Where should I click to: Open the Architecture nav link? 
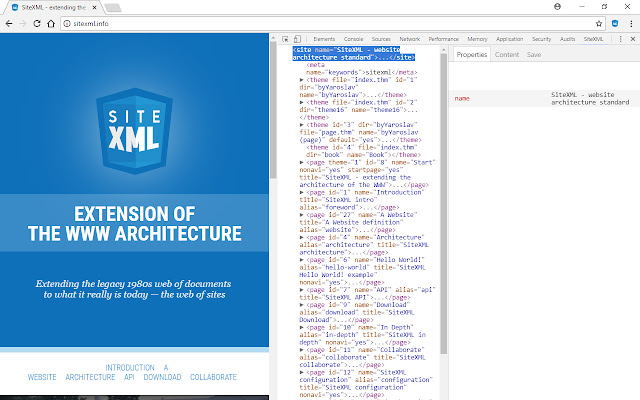point(90,377)
